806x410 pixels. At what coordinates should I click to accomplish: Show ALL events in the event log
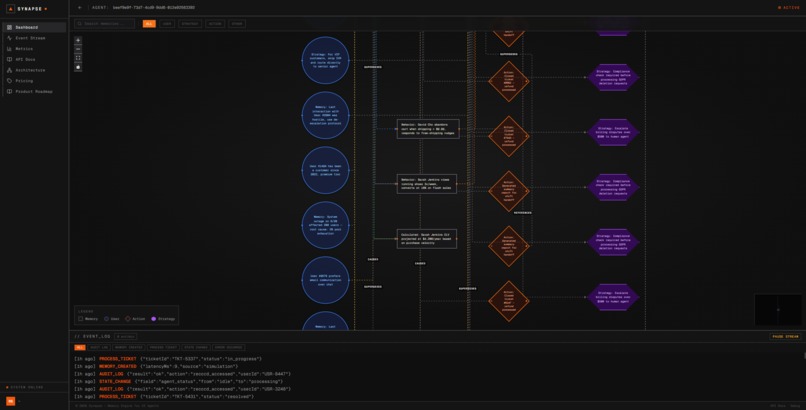(80, 347)
